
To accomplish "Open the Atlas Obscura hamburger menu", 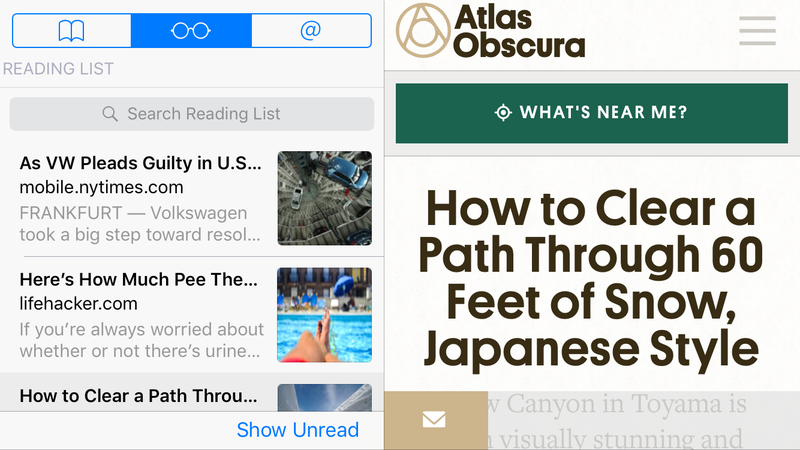I will tap(757, 31).
